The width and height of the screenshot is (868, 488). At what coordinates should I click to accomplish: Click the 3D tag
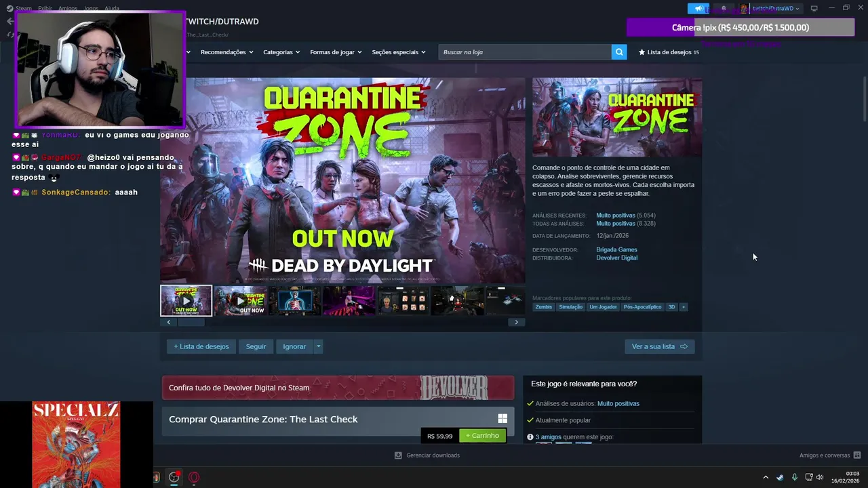(671, 307)
